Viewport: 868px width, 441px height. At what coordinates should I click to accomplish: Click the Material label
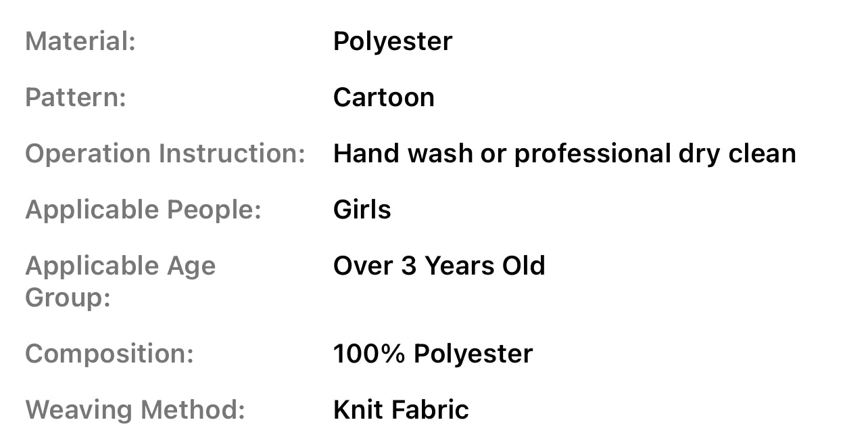80,41
